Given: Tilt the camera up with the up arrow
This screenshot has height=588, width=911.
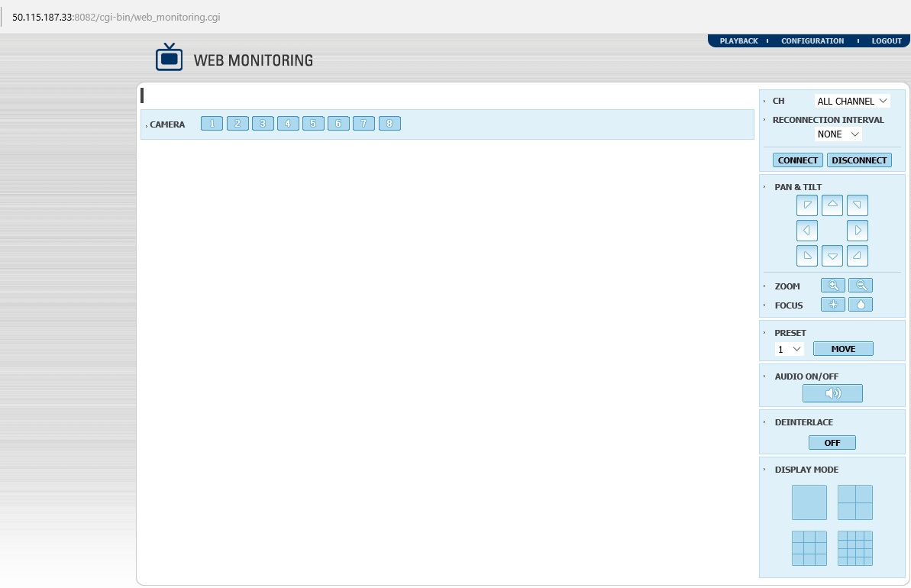Looking at the screenshot, I should [x=832, y=205].
